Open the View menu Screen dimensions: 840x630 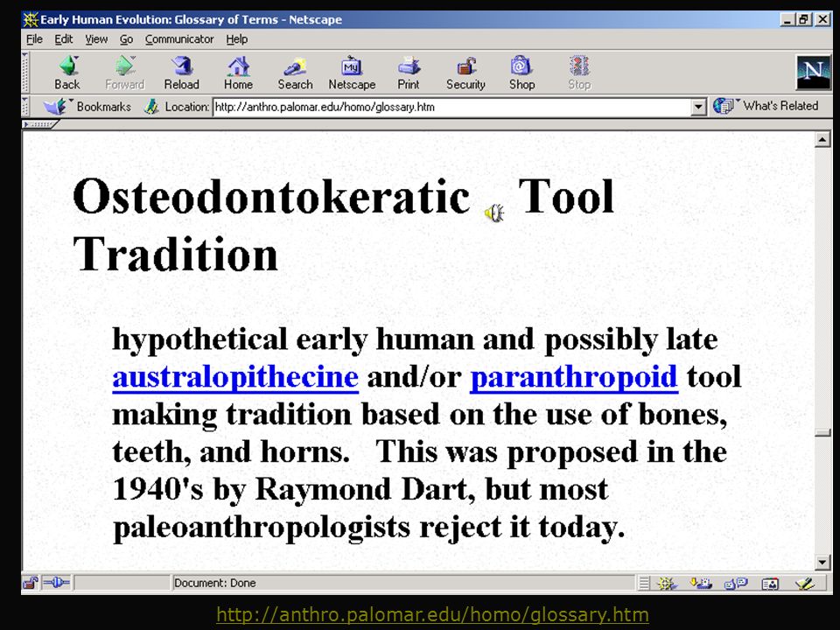[x=96, y=39]
